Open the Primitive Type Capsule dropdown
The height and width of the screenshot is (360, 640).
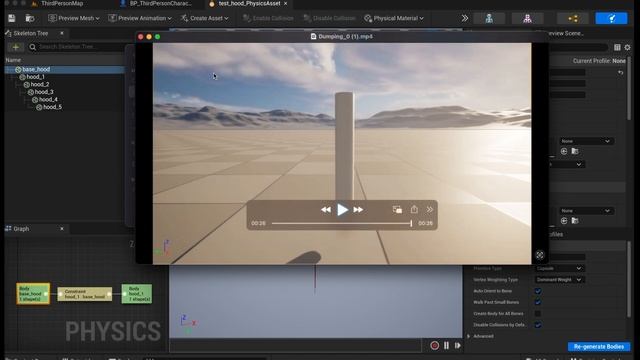(x=559, y=268)
